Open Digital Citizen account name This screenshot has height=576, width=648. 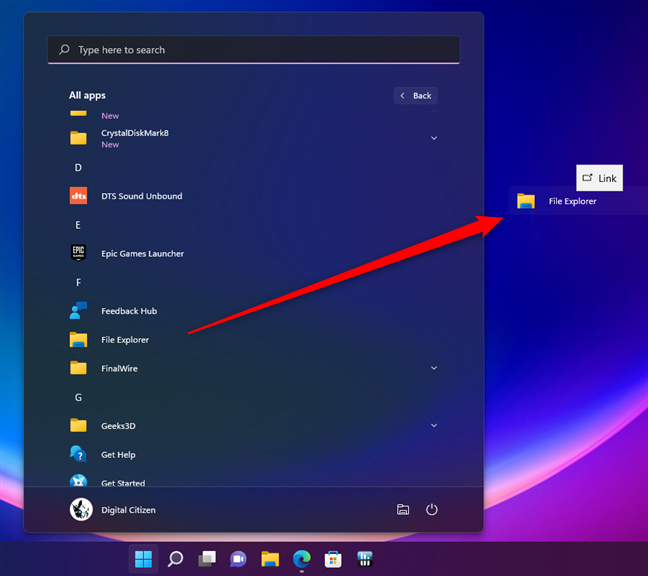point(129,510)
